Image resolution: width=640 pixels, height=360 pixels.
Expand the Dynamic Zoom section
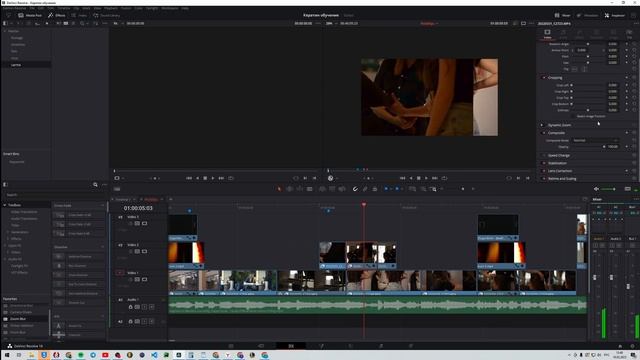point(559,125)
